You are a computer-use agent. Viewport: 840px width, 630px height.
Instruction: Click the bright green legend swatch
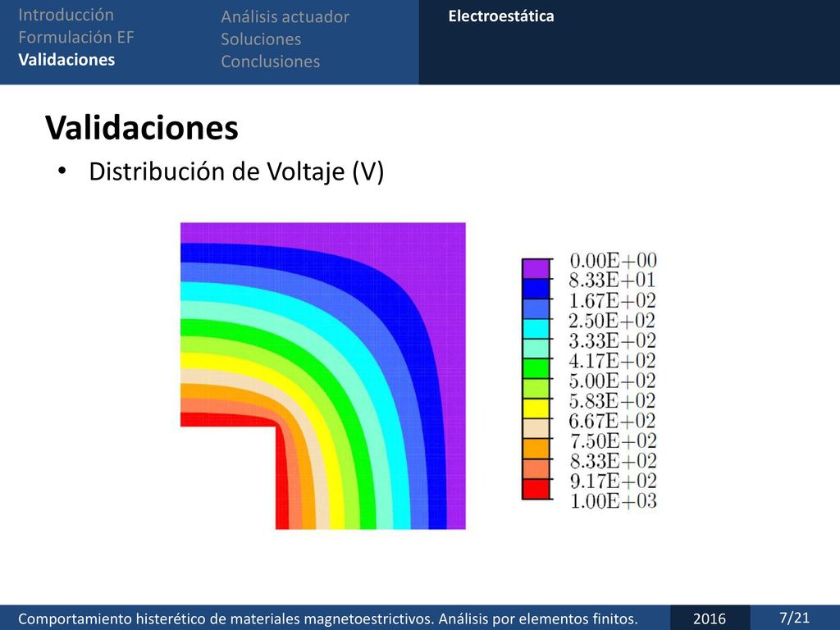(x=536, y=368)
